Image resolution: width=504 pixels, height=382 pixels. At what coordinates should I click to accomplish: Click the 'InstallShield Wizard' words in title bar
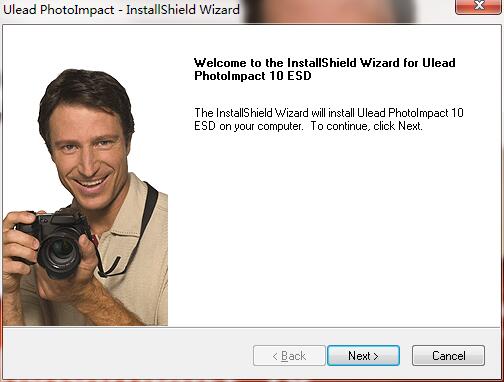click(183, 9)
